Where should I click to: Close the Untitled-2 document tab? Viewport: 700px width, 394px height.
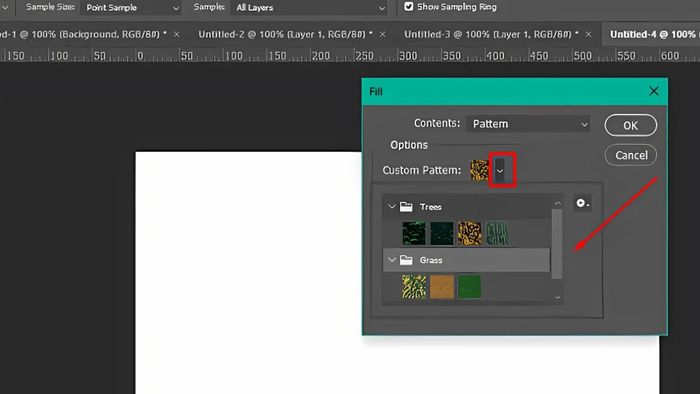(x=383, y=34)
